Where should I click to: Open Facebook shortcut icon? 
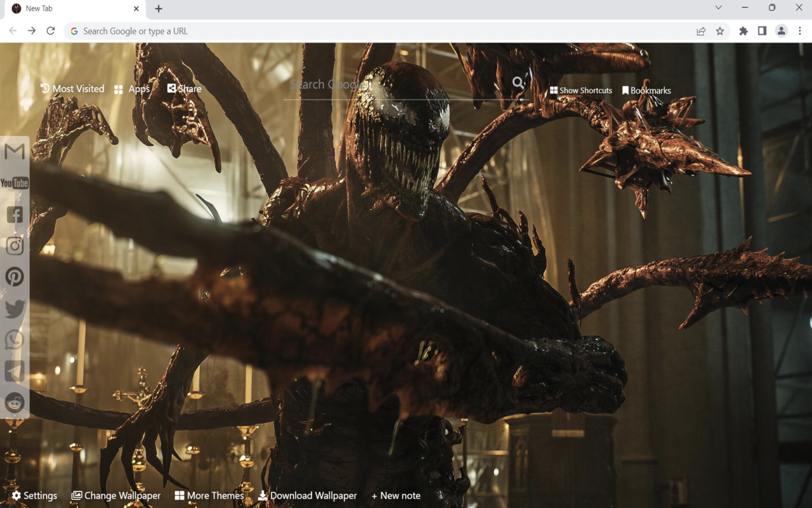click(x=15, y=215)
